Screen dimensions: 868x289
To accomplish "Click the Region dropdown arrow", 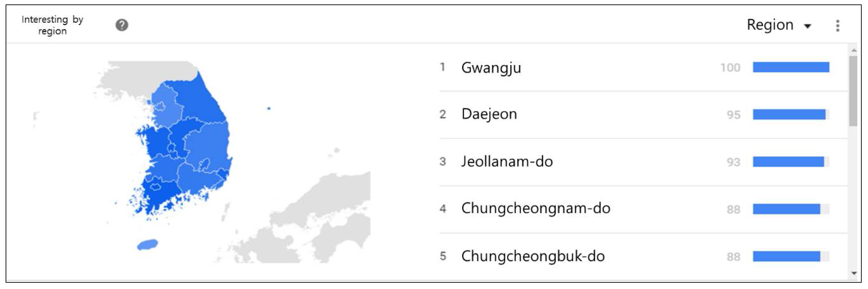I will (808, 26).
